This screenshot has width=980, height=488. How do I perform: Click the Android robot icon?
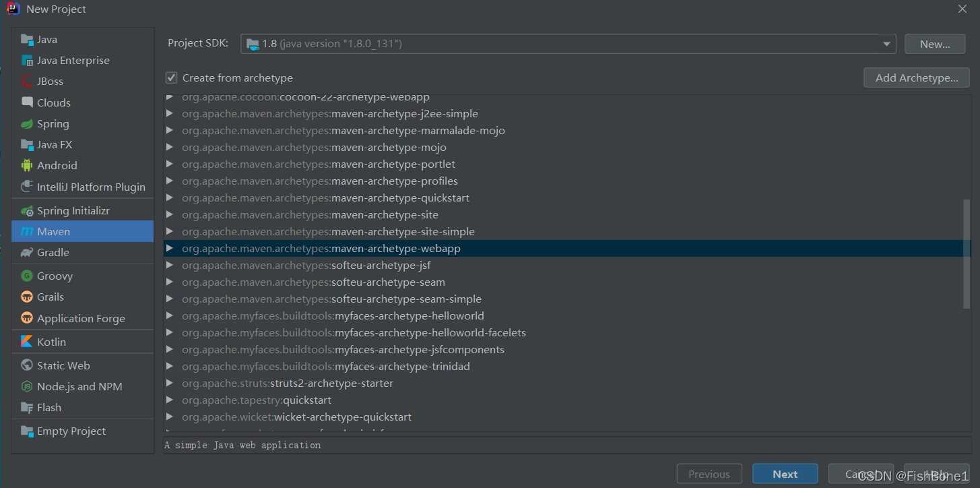pos(27,165)
